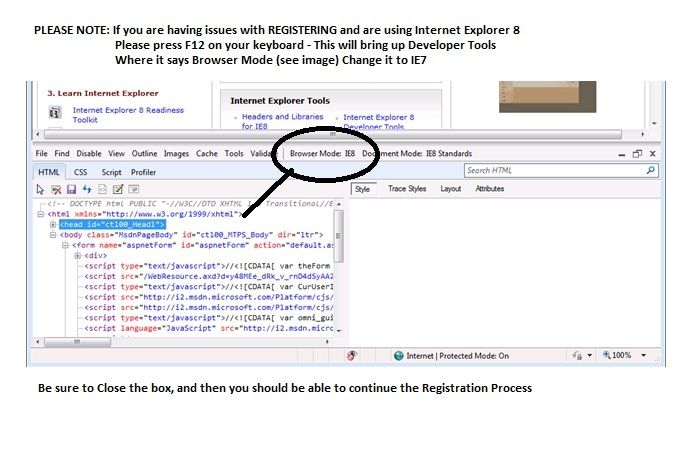The height and width of the screenshot is (471, 694).
Task: Expand the head id ctl00_Head1 node
Action: pos(53,224)
